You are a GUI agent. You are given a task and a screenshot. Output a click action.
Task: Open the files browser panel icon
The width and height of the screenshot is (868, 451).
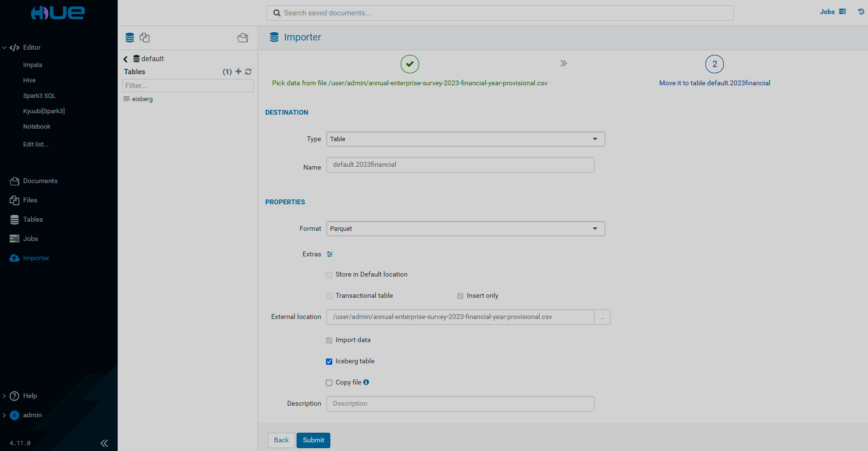coord(144,38)
